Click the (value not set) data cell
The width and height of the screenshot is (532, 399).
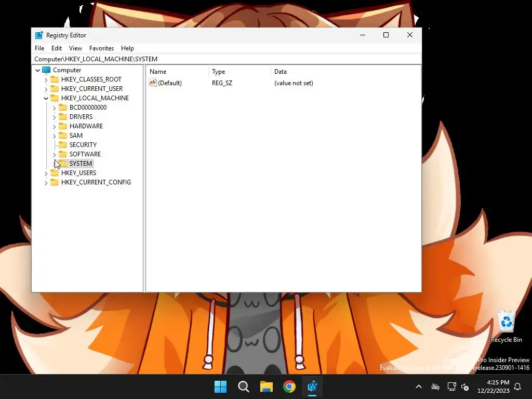point(294,83)
